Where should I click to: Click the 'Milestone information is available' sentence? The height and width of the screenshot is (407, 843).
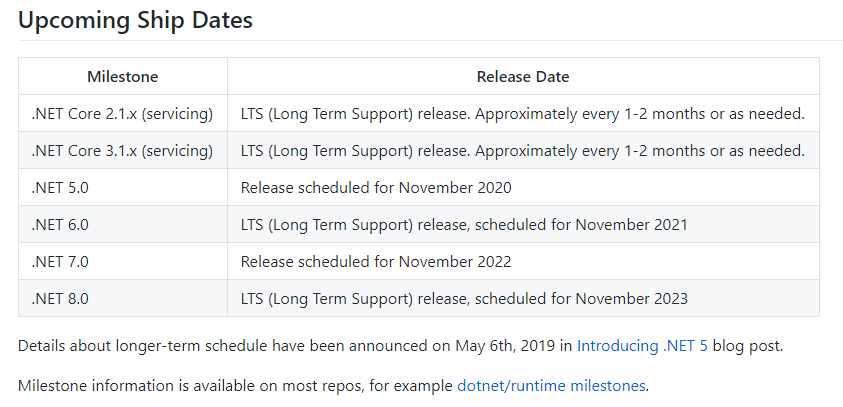[x=334, y=386]
